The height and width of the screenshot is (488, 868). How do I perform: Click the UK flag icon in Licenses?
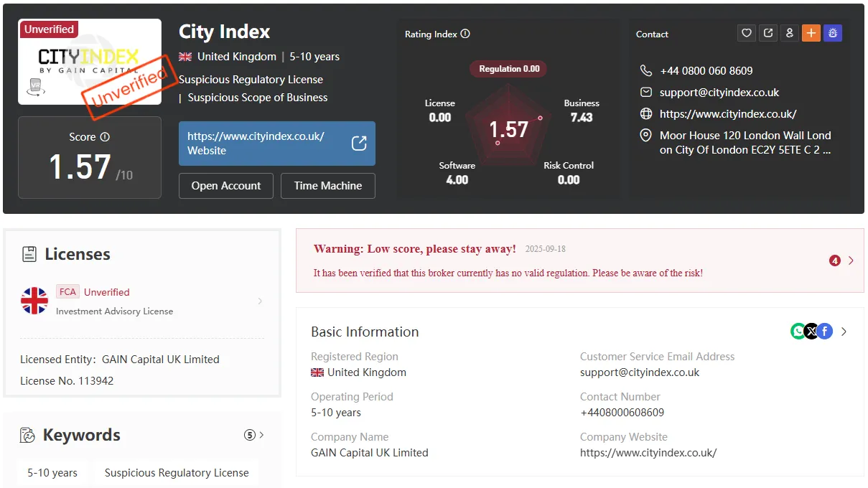[x=34, y=301]
